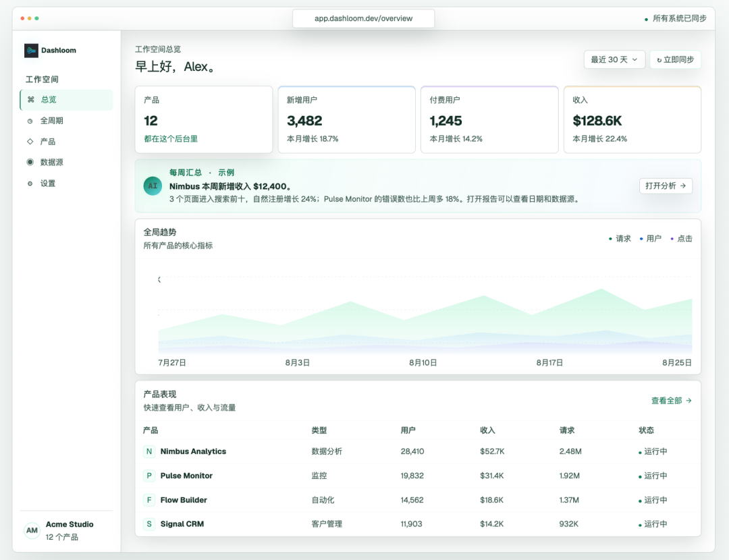The image size is (729, 560).
Task: Sort by the 用户 column header
Action: click(x=408, y=430)
